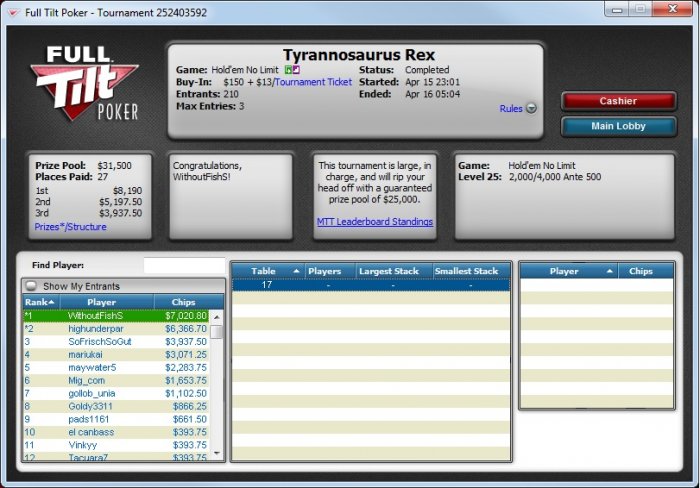This screenshot has height=488, width=700.
Task: Open the Prizes*/Structure link
Action: [71, 227]
